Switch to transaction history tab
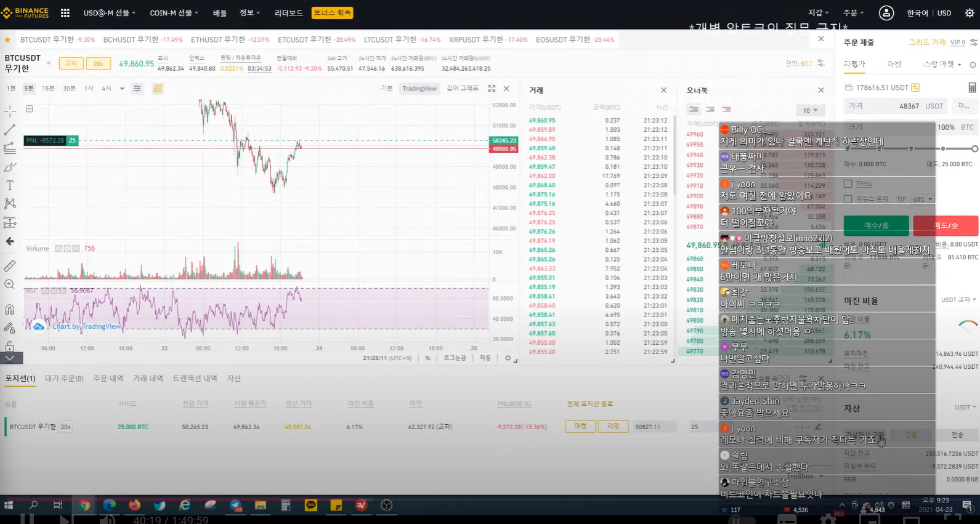This screenshot has height=524, width=980. click(x=195, y=379)
